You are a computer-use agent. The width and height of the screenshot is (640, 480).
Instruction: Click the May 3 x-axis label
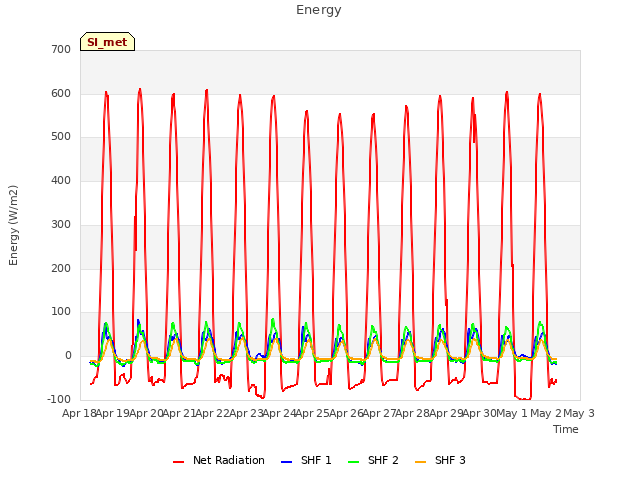coord(579,413)
